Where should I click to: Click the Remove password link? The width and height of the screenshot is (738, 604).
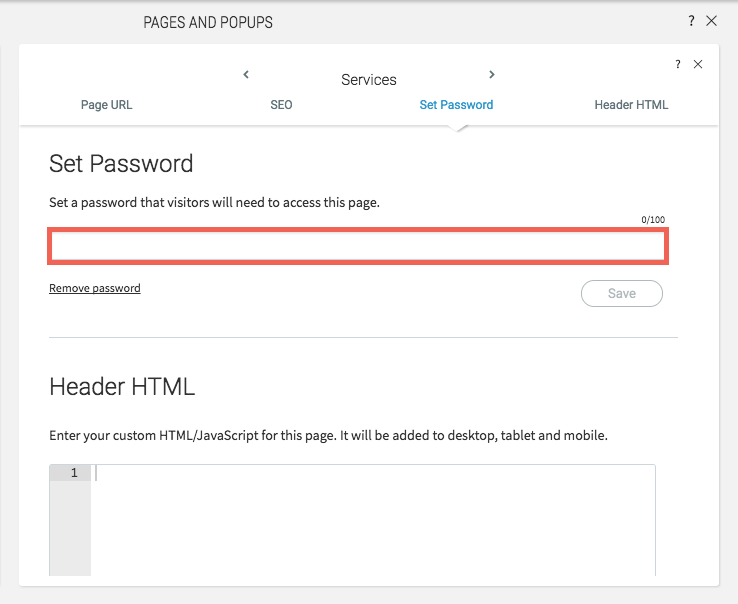95,288
